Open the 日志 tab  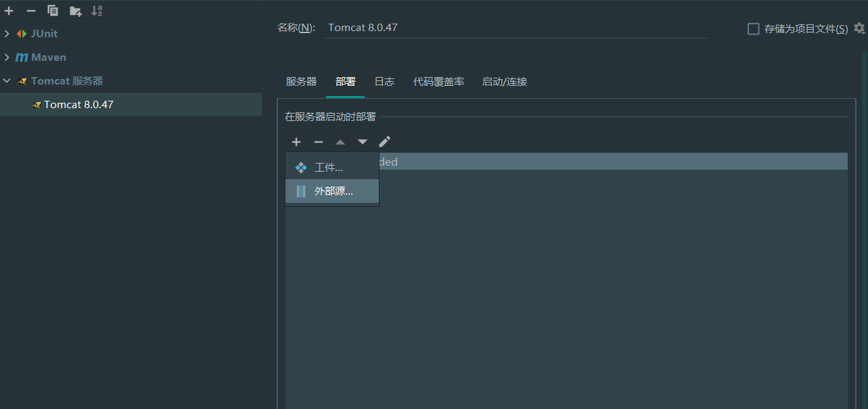[384, 82]
